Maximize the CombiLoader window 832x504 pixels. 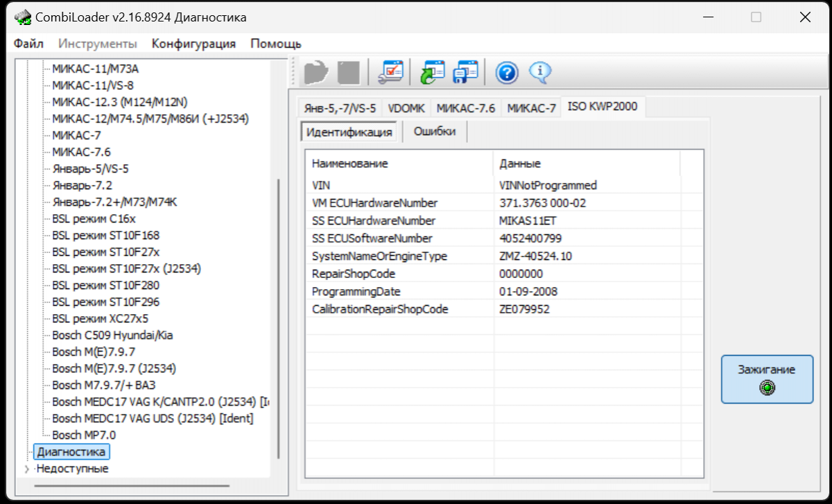(x=756, y=17)
